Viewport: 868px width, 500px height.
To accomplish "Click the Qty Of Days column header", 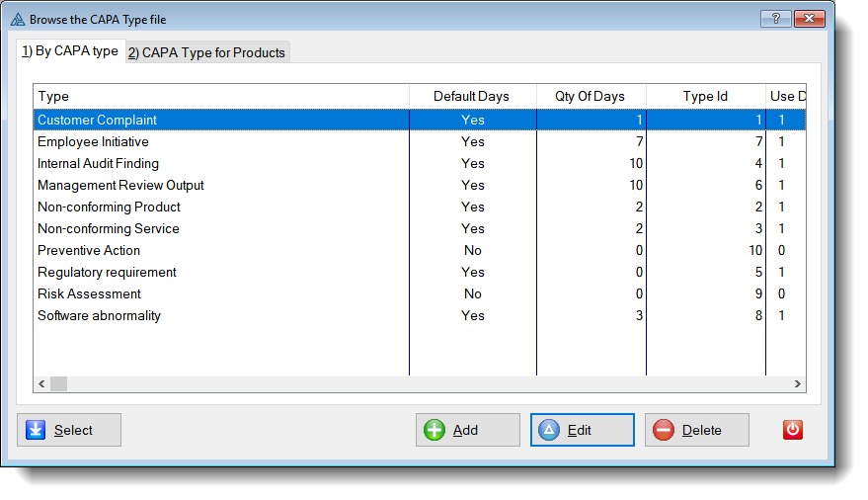I will point(591,96).
